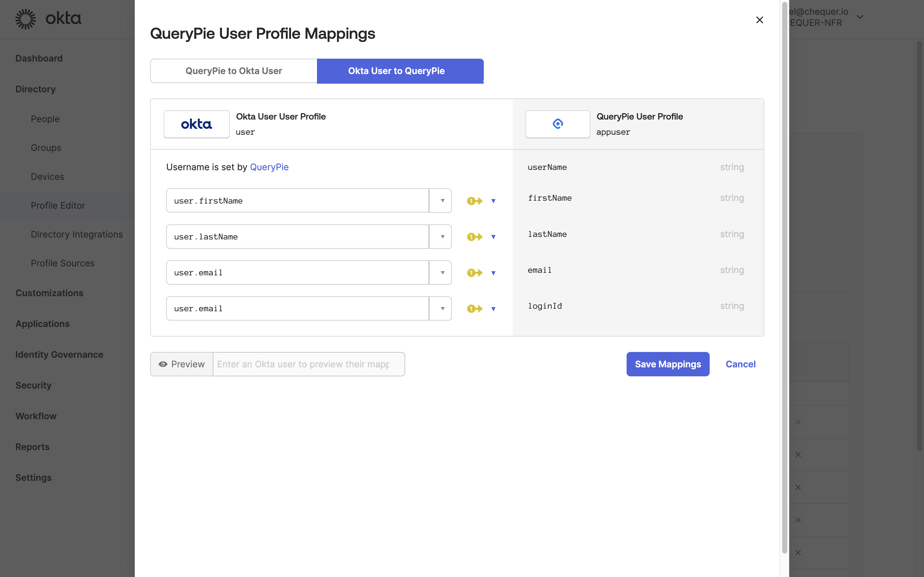Click the QueryPie app icon in the mapping panel

pos(558,124)
